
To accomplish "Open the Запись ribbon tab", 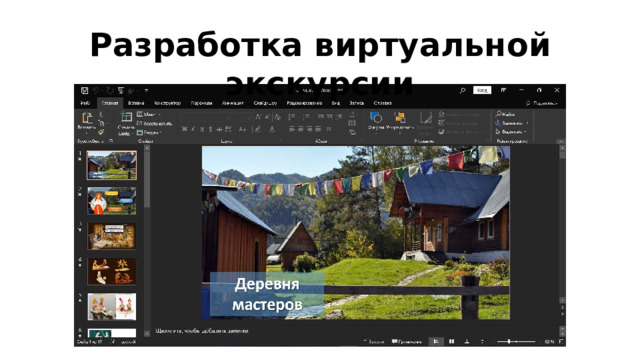I will click(x=356, y=103).
